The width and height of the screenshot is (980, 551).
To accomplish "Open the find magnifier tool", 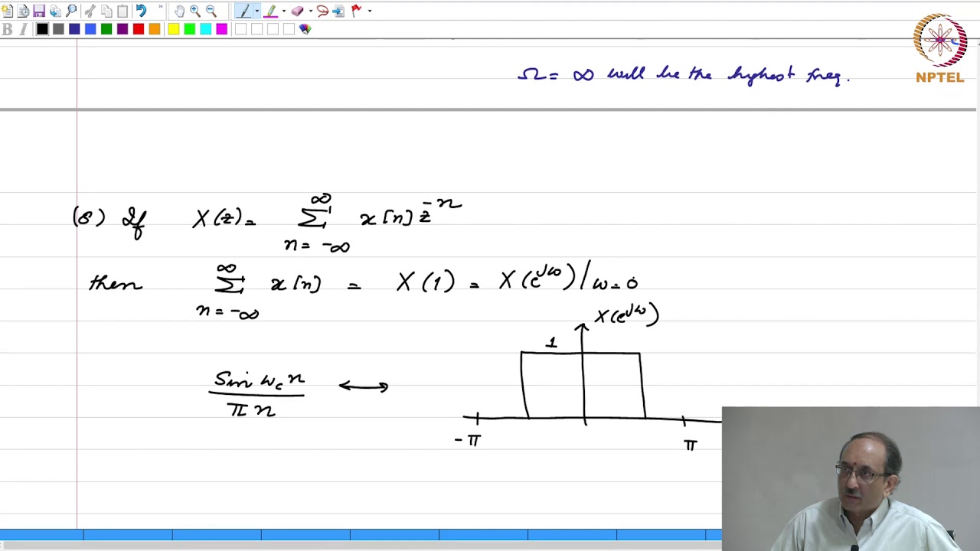I will point(71,11).
